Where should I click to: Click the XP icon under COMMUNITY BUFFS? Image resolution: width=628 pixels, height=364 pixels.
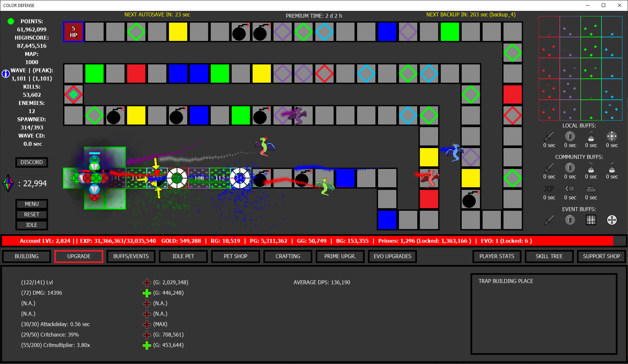[549, 189]
